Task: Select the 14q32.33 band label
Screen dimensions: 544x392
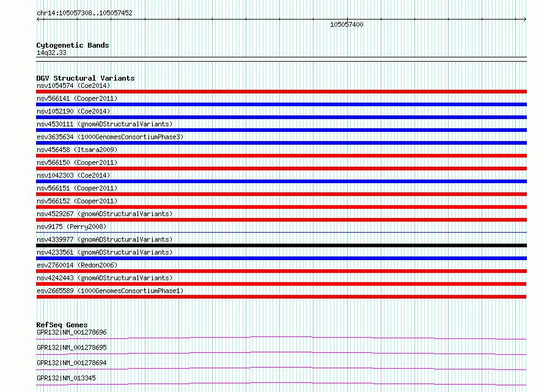Action: (x=51, y=53)
